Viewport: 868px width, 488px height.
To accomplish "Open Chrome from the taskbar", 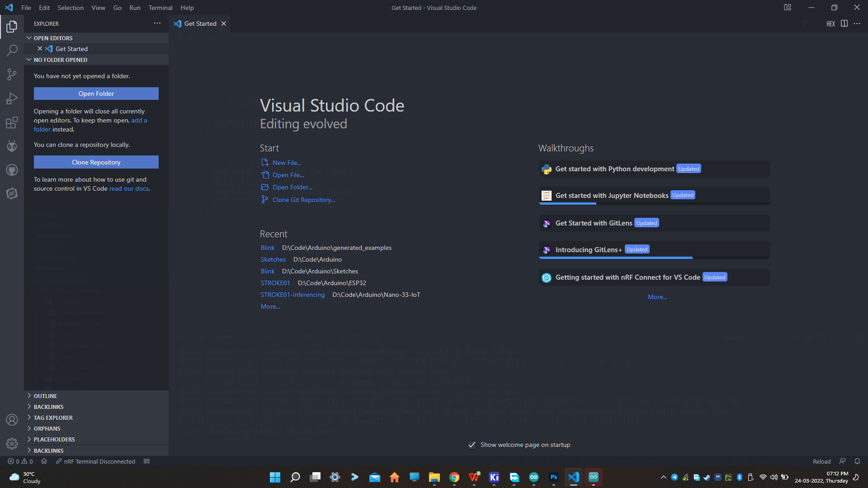I will pyautogui.click(x=454, y=477).
